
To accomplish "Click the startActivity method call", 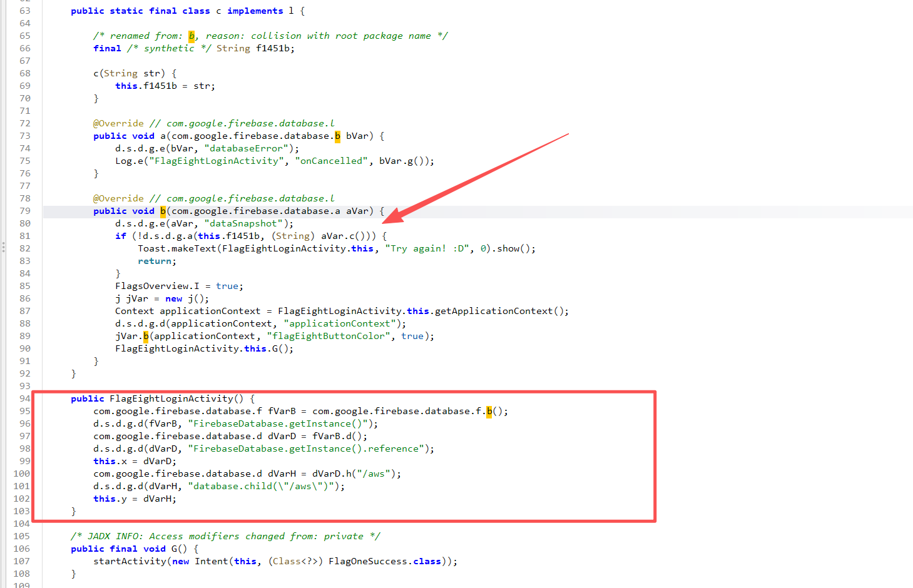I will tap(130, 561).
